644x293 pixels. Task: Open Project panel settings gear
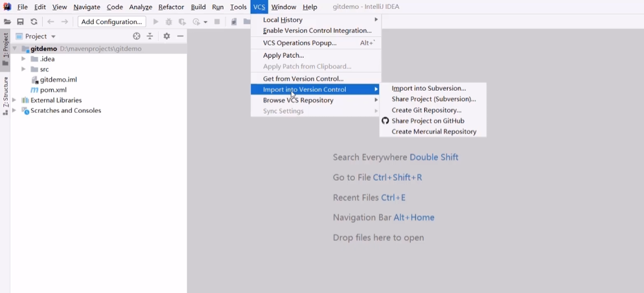pyautogui.click(x=167, y=36)
